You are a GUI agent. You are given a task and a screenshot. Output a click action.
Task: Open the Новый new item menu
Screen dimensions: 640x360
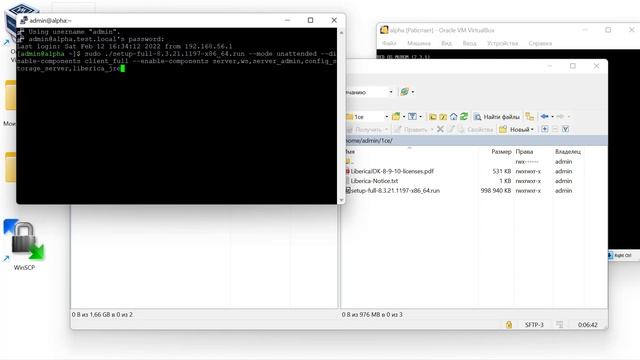click(516, 129)
